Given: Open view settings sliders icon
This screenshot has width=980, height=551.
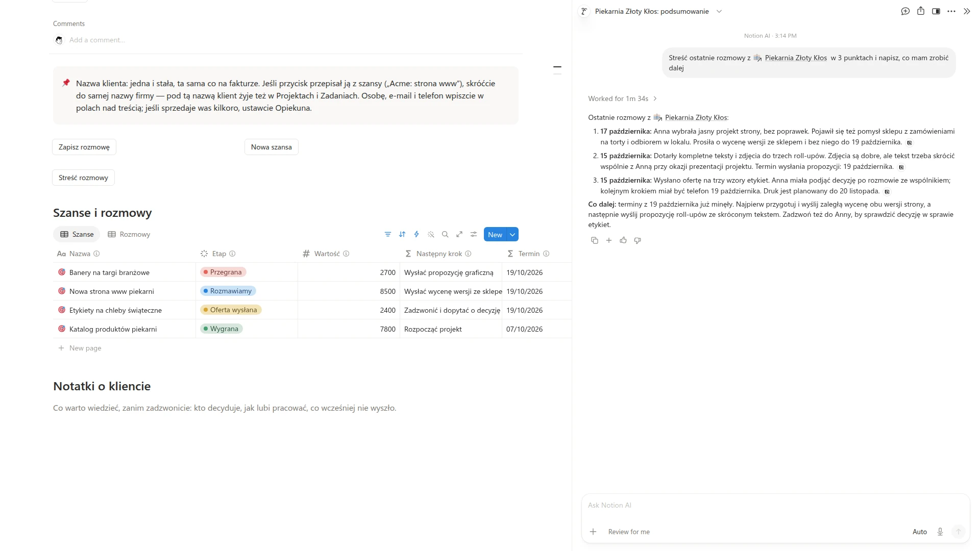Looking at the screenshot, I should 474,234.
